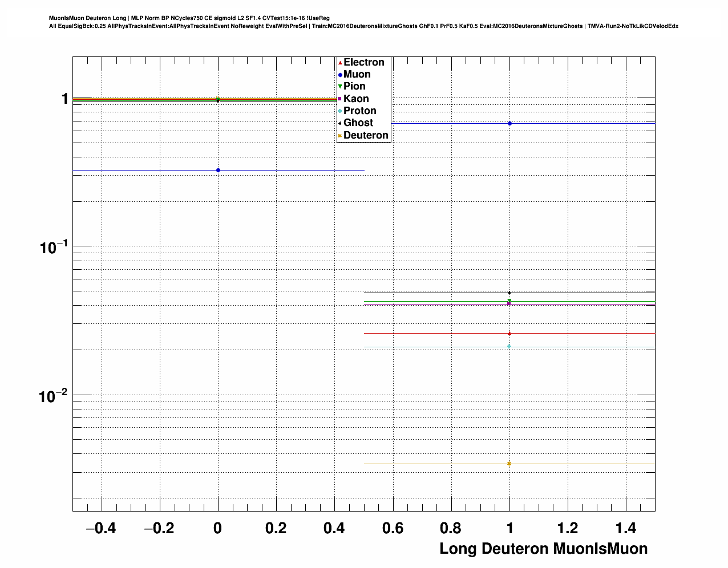Click the 'Proton' label in the legend

[359, 111]
